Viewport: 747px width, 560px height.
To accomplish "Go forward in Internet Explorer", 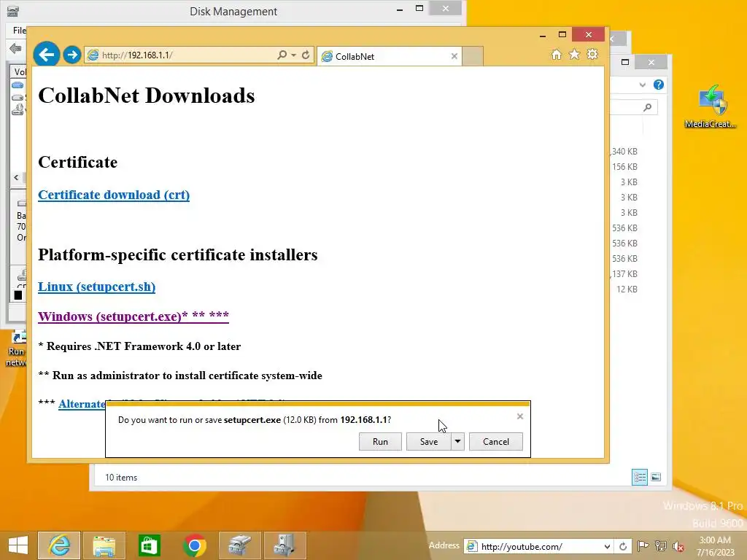I will [72, 55].
